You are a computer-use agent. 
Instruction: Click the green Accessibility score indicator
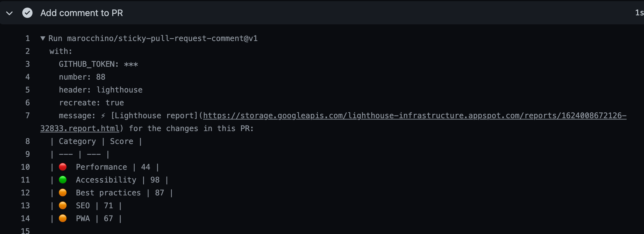coord(63,180)
